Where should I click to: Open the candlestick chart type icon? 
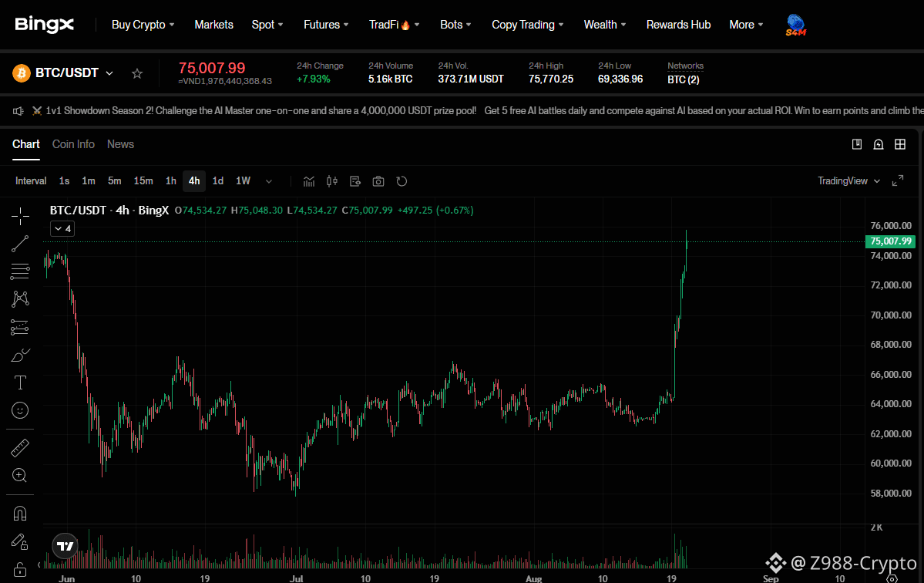[332, 181]
